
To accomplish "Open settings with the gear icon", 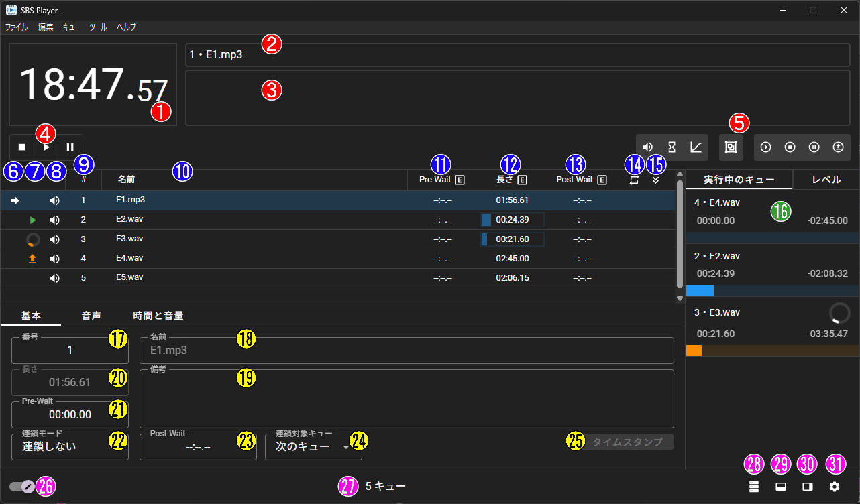I will coord(835,487).
